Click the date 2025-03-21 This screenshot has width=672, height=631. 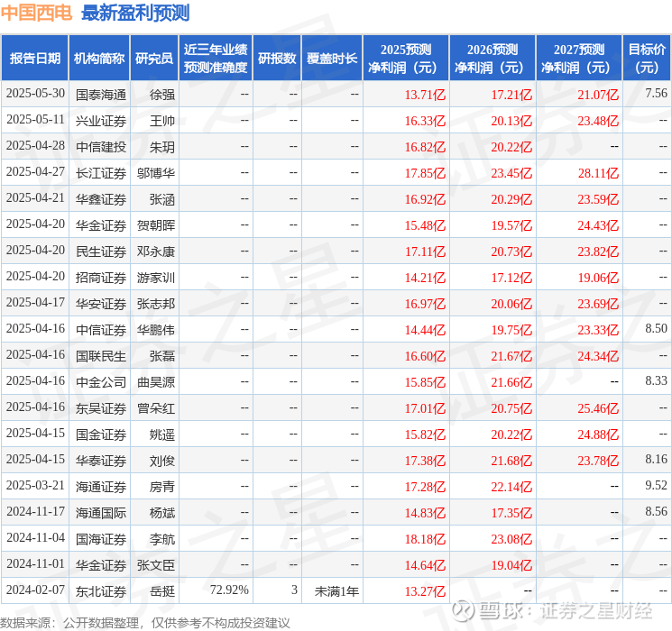pos(35,485)
